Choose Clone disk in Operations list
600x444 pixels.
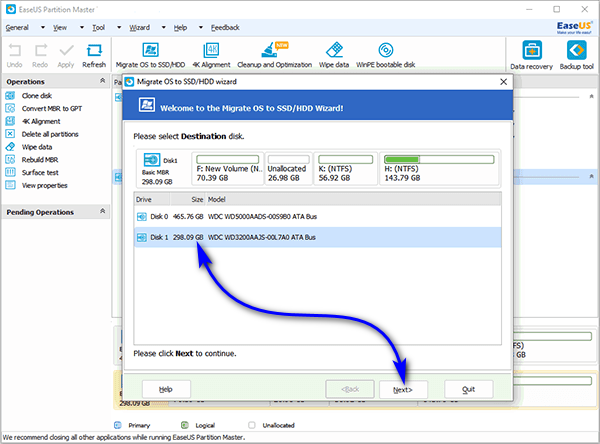pos(38,96)
